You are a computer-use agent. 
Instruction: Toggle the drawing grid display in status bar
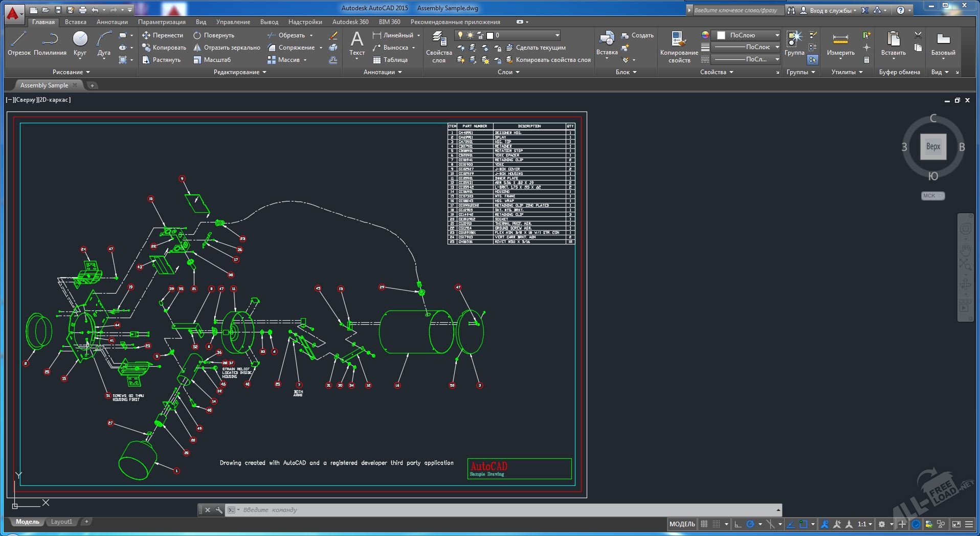(704, 524)
